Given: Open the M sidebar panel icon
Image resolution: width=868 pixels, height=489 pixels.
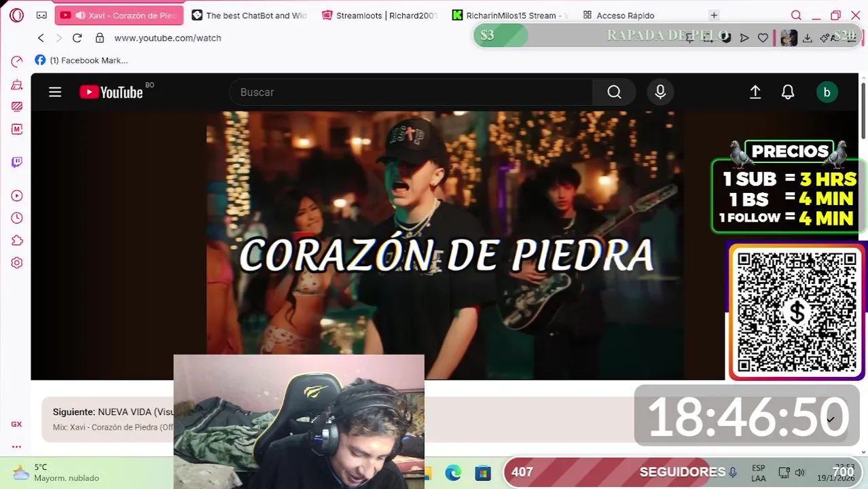Looking at the screenshot, I should click(17, 129).
